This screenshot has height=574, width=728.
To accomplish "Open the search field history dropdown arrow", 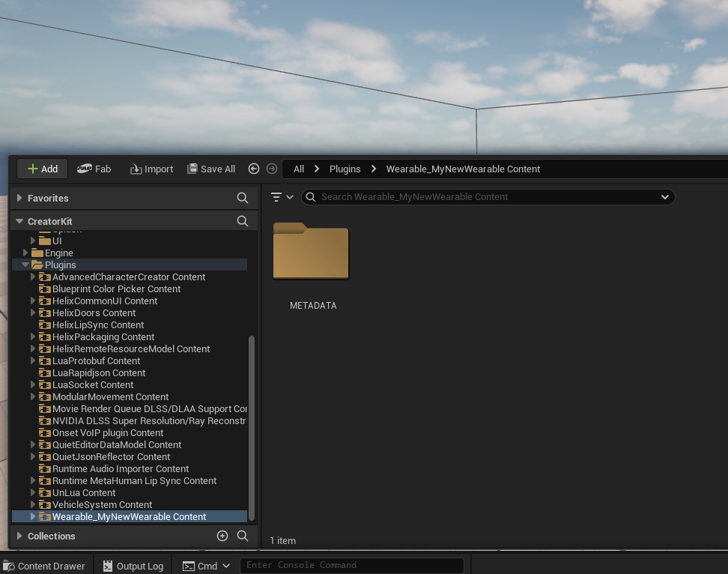I will (x=664, y=197).
